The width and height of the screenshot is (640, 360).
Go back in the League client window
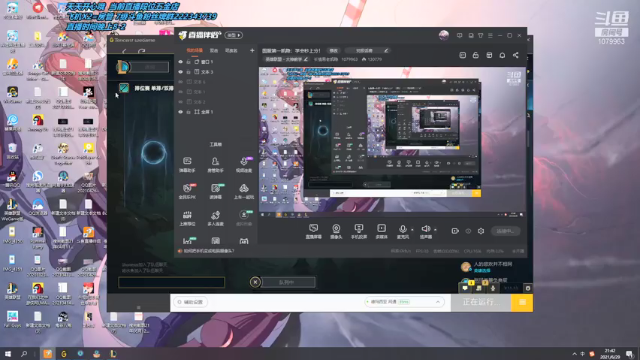(124, 51)
